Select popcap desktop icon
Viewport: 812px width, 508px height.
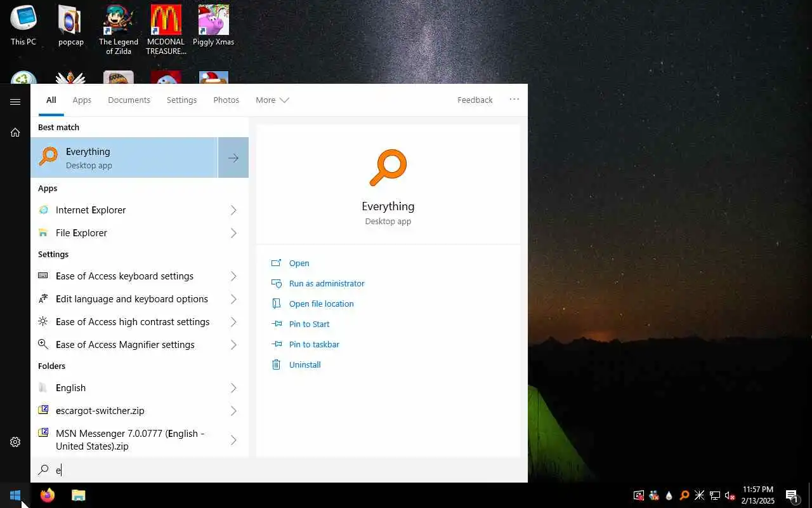coord(71,26)
